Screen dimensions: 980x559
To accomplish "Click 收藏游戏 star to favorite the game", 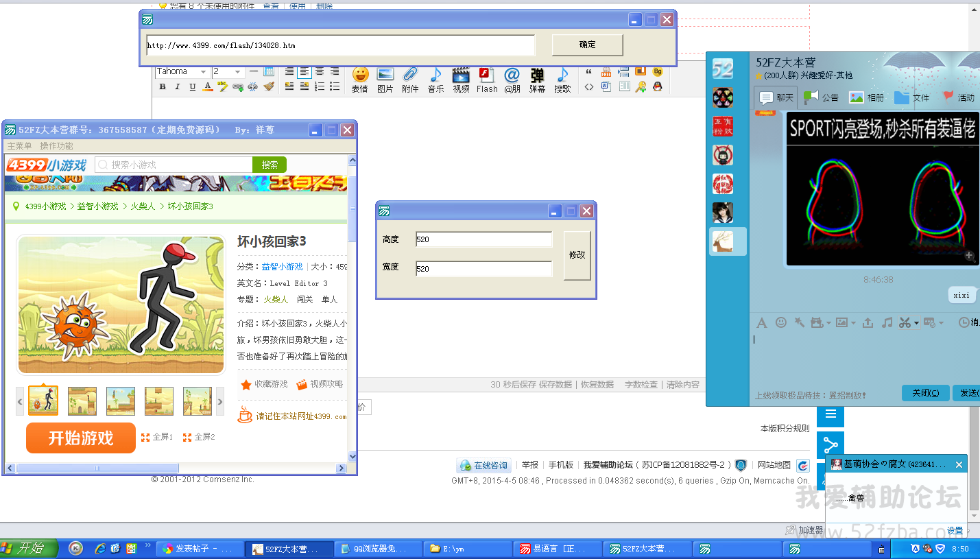I will (264, 384).
